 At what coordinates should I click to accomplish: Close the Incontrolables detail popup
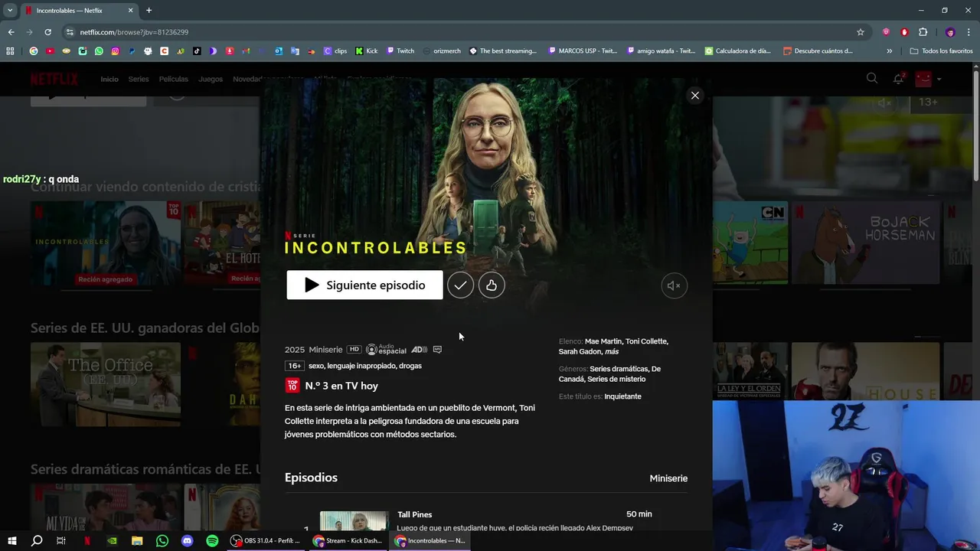(x=694, y=96)
